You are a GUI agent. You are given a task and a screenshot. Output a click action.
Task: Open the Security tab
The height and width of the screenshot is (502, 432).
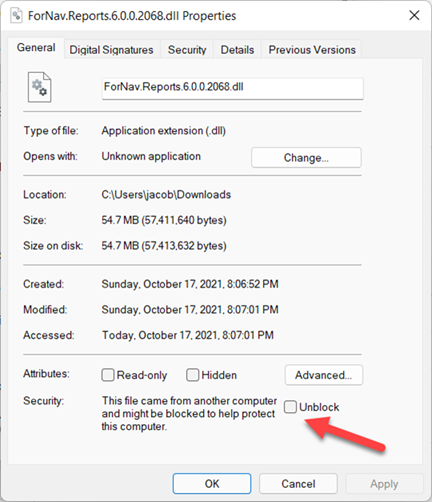187,50
